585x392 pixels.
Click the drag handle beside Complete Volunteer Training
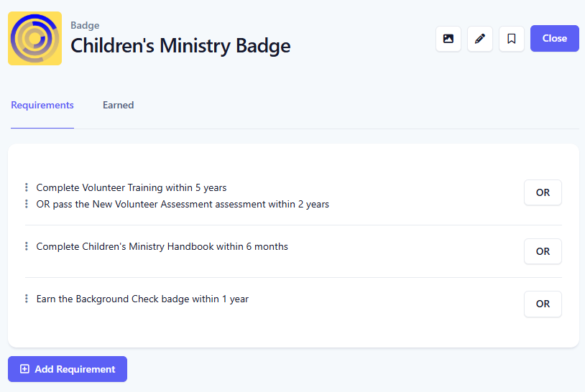pyautogui.click(x=26, y=187)
